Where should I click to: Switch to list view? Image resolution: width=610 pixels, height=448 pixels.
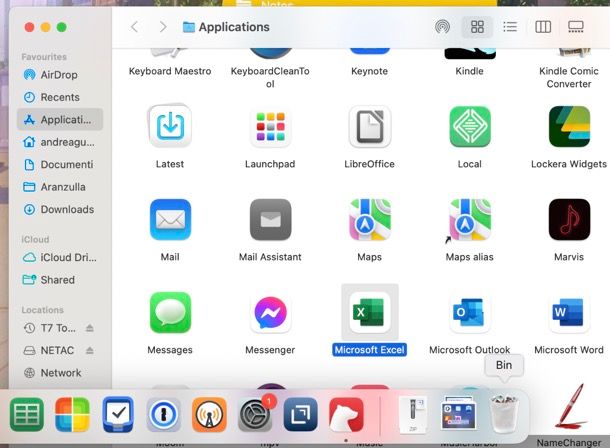510,27
